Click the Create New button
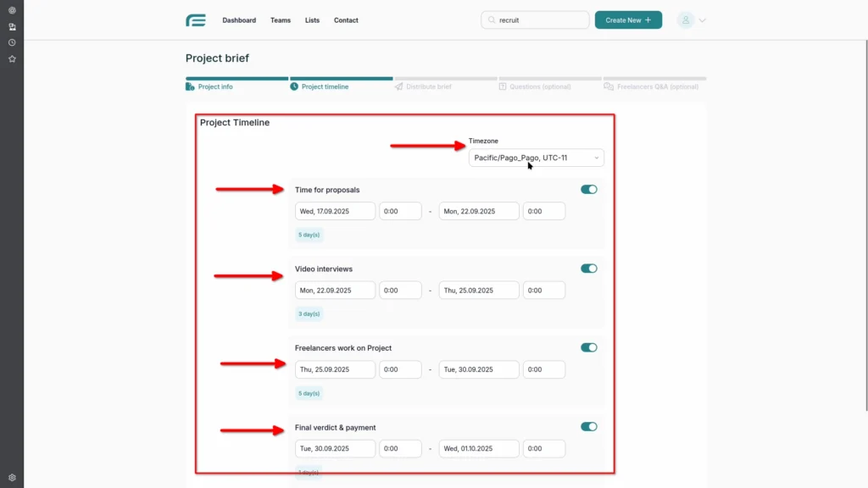This screenshot has height=488, width=868. point(628,19)
